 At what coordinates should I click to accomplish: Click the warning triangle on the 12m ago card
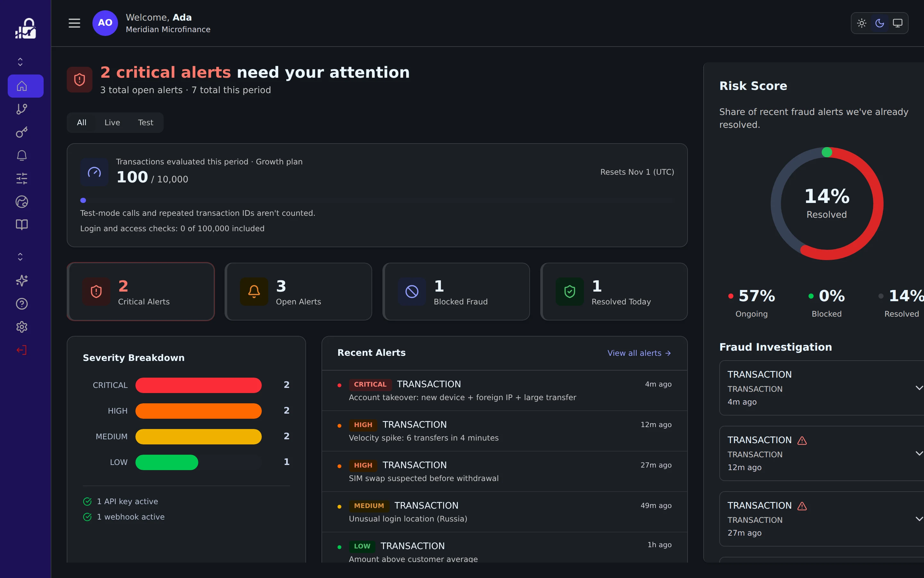pos(802,440)
